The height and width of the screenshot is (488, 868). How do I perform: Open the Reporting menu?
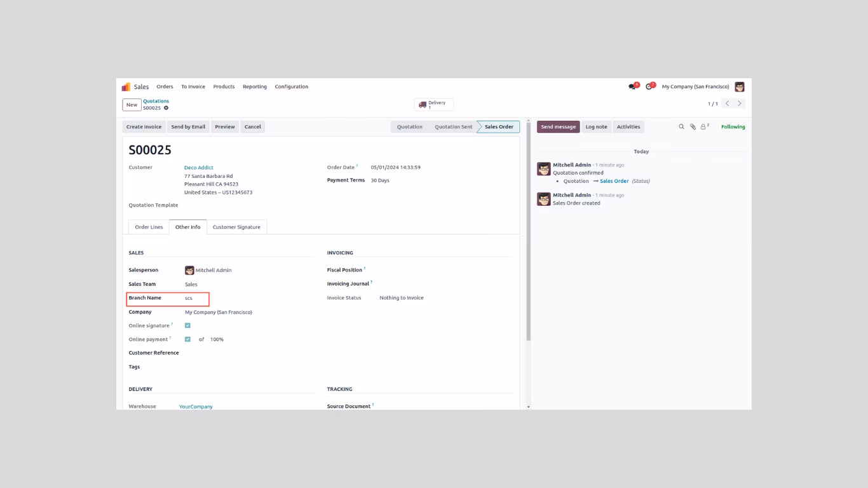tap(255, 86)
